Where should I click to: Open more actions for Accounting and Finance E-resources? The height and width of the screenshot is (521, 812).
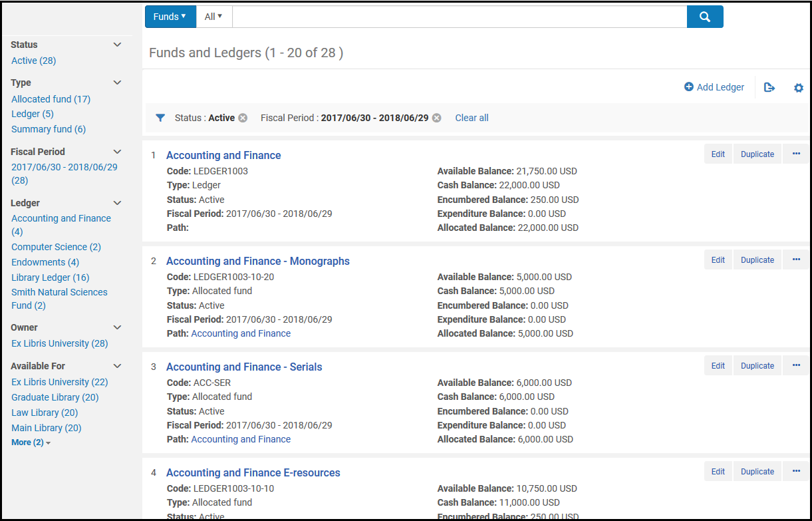pyautogui.click(x=796, y=471)
